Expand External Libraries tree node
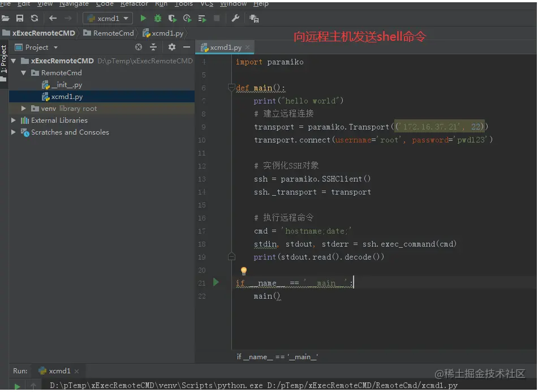 pos(14,120)
